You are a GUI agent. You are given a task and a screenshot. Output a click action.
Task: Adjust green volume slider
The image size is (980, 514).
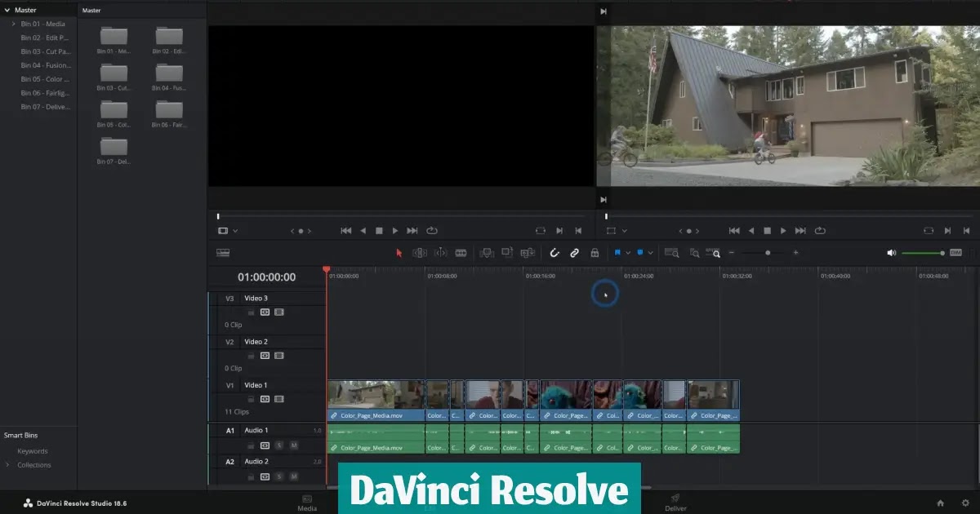coord(923,253)
